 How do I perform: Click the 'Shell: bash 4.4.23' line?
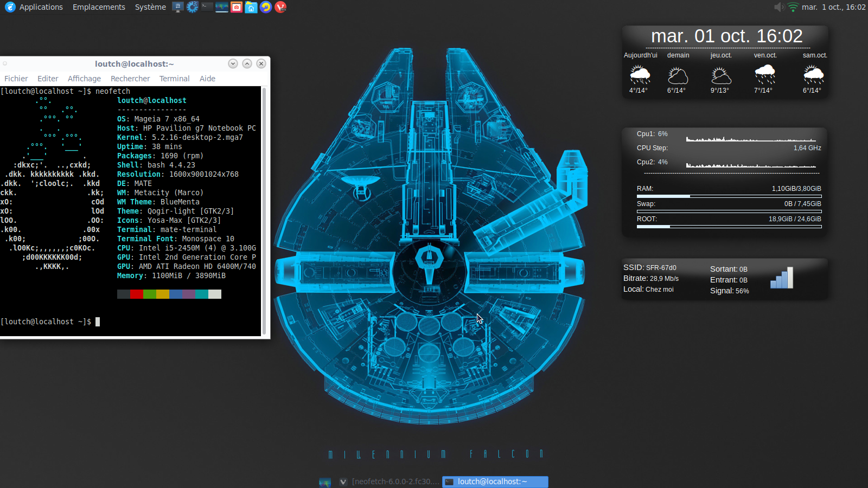156,165
